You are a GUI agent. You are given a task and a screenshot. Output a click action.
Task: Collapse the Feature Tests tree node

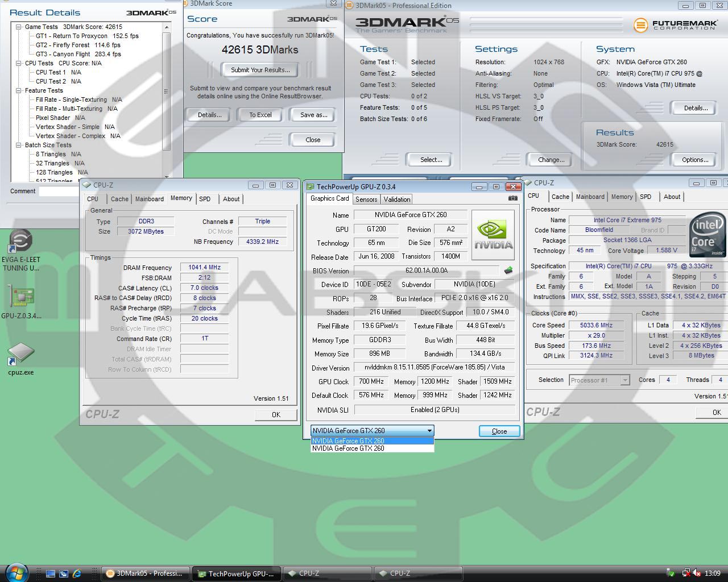pyautogui.click(x=19, y=90)
